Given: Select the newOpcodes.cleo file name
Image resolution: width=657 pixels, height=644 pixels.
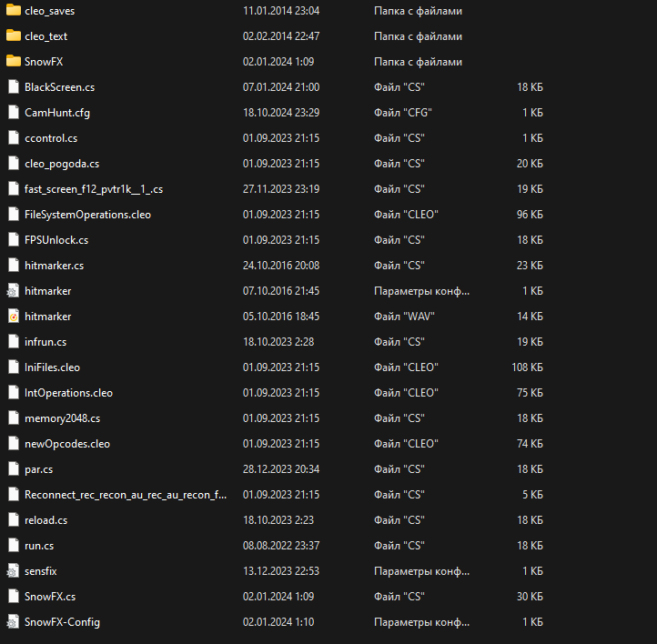Looking at the screenshot, I should point(66,444).
